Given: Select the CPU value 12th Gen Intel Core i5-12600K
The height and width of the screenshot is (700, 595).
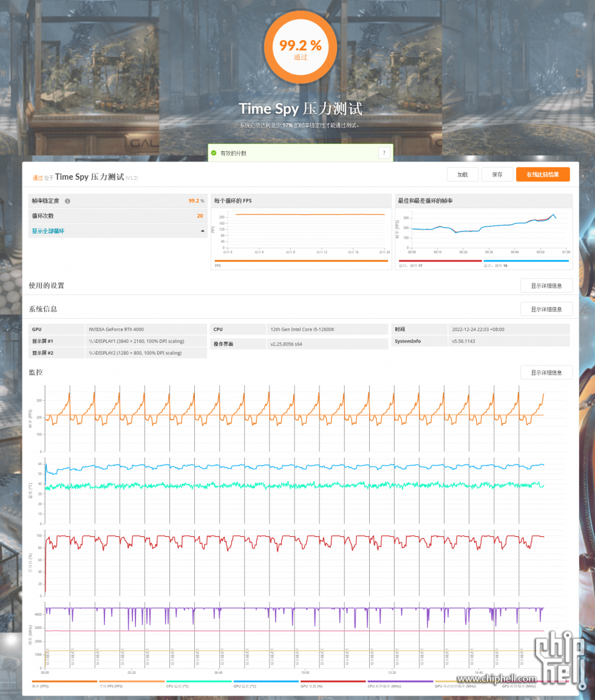Looking at the screenshot, I should [x=302, y=330].
